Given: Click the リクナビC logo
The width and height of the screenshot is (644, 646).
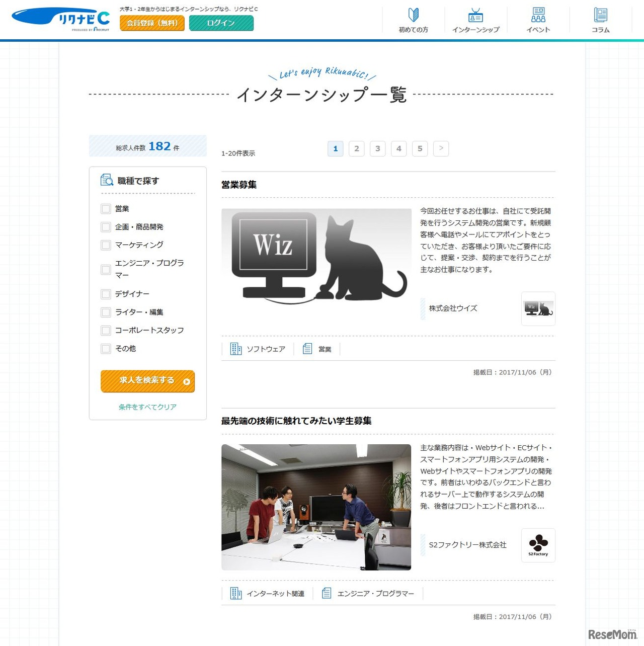Looking at the screenshot, I should (60, 17).
